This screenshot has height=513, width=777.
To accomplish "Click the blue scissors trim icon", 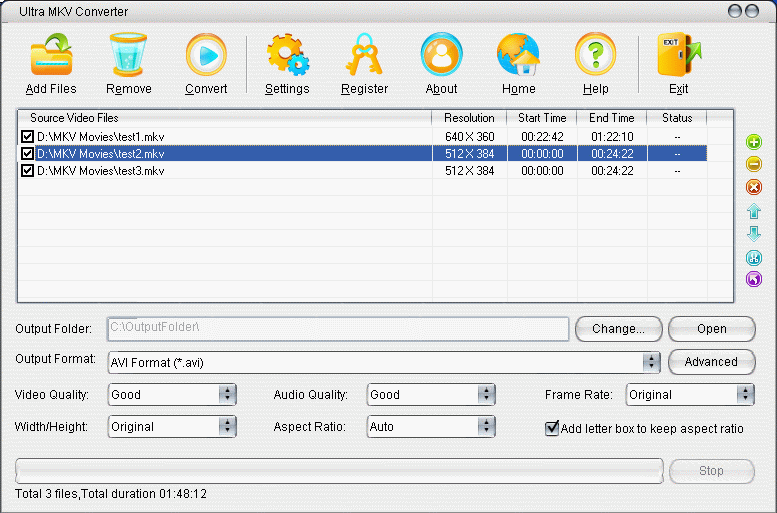I will [754, 257].
